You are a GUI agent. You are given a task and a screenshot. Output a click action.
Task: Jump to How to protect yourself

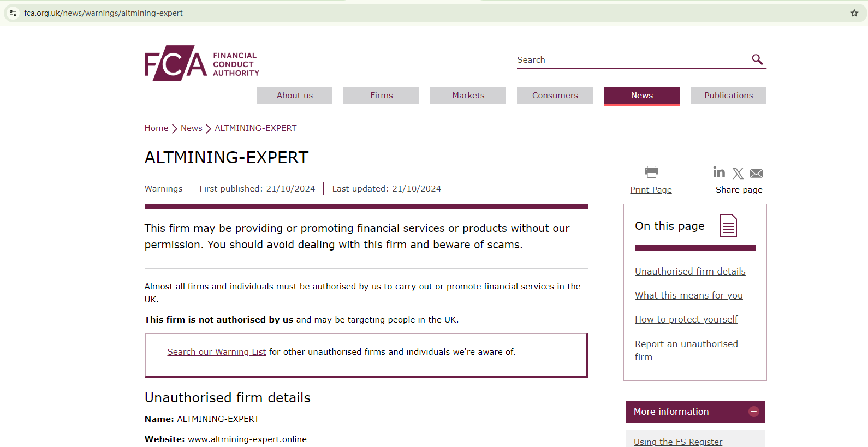click(686, 319)
